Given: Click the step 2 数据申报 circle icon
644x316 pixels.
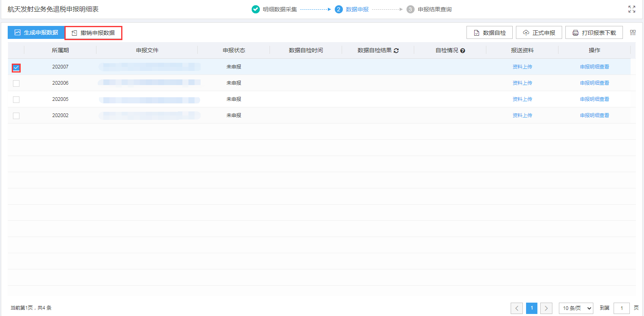Looking at the screenshot, I should (x=339, y=9).
